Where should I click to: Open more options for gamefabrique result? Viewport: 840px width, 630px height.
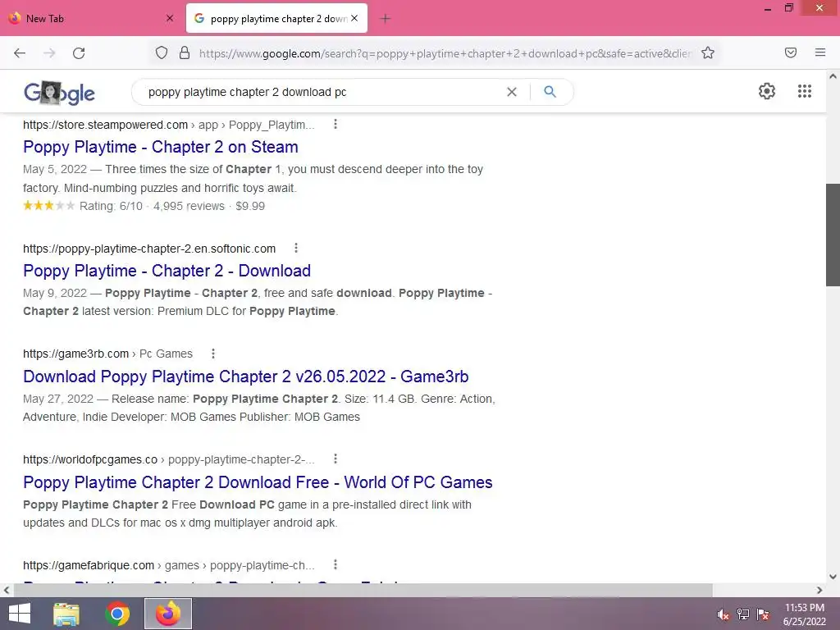(336, 564)
